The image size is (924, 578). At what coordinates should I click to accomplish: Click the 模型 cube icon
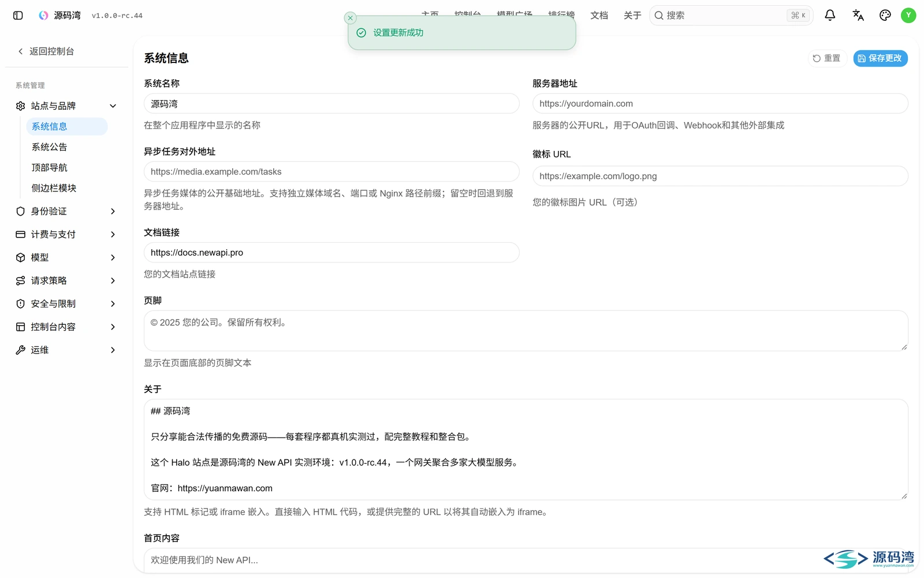[21, 257]
